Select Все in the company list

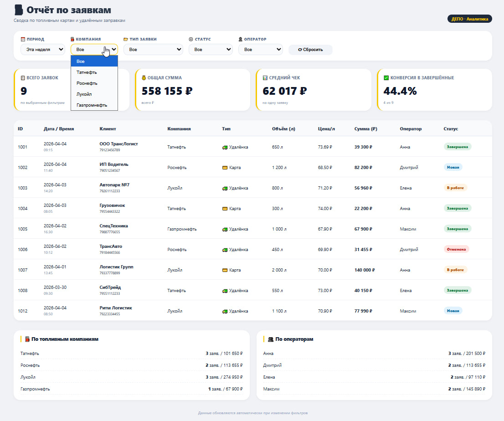pyautogui.click(x=94, y=62)
